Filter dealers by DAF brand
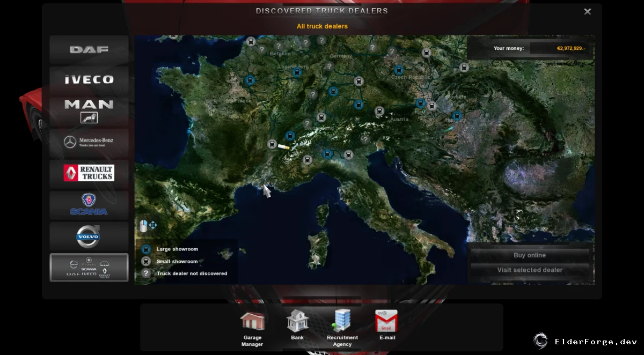Viewport: 644px width, 355px height. [89, 49]
